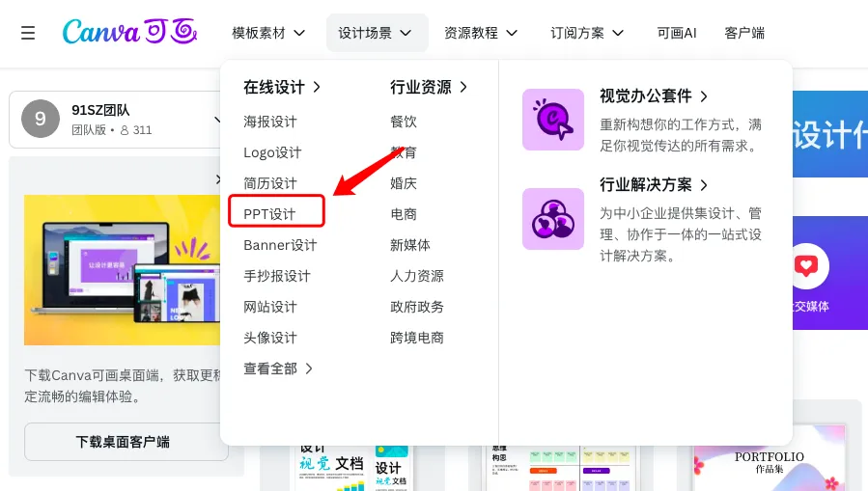The width and height of the screenshot is (868, 491).
Task: Select Banner设计
Action: pyautogui.click(x=280, y=245)
